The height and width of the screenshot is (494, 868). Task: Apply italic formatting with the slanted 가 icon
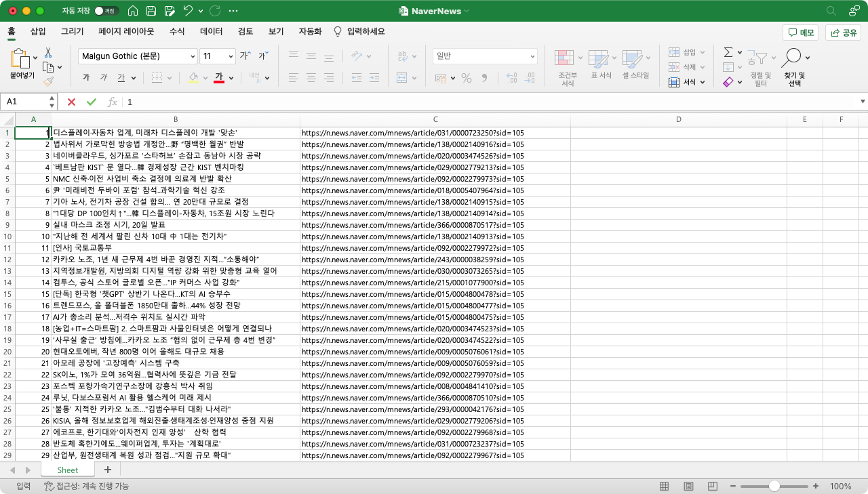104,78
